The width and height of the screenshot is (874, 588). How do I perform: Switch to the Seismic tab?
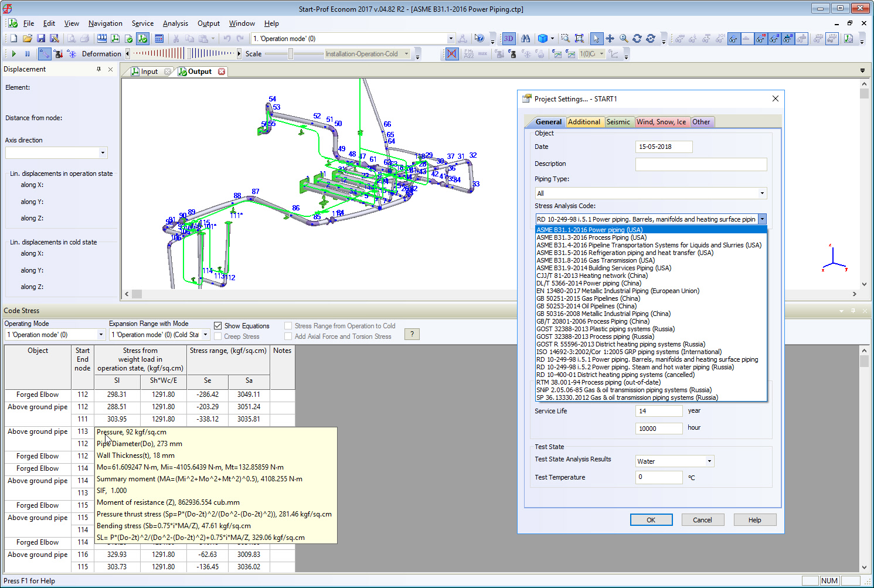(618, 122)
